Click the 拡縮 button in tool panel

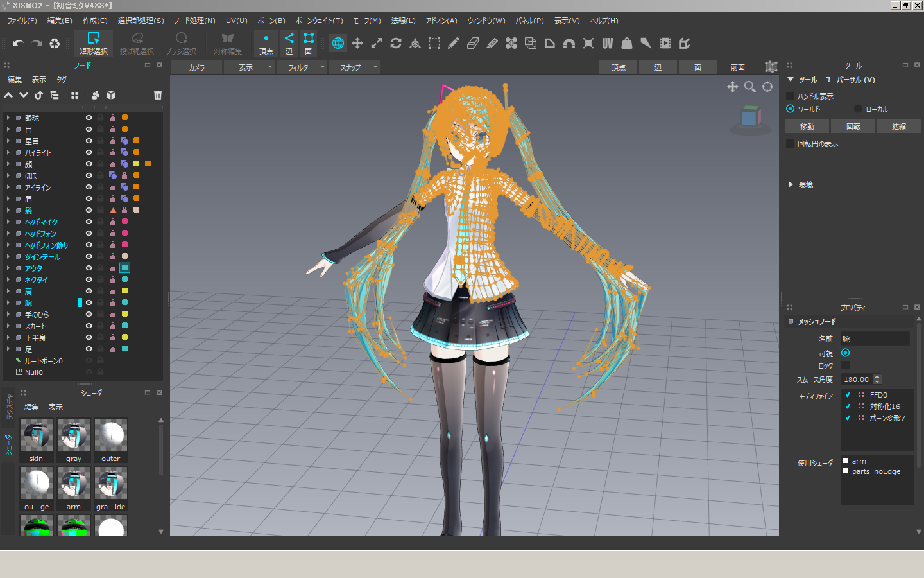pos(899,127)
